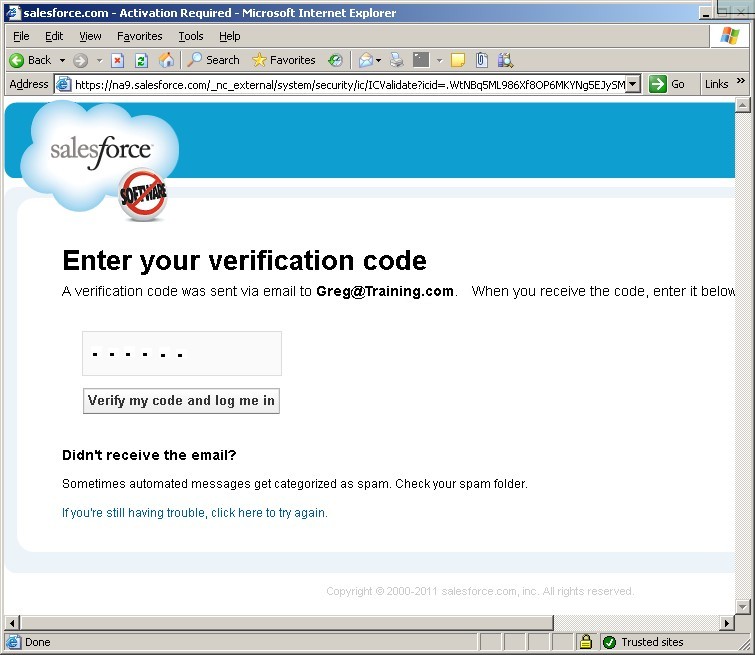Click Verify my code and log me in
This screenshot has height=655, width=755.
tap(181, 401)
